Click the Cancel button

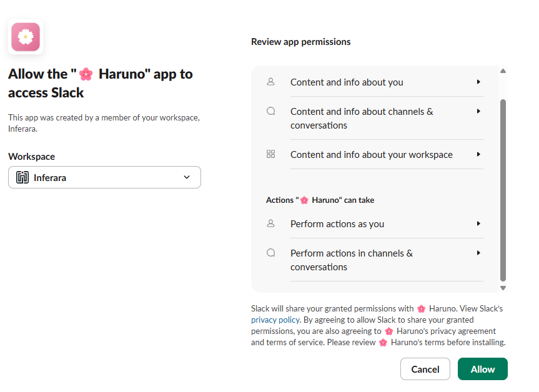(425, 369)
